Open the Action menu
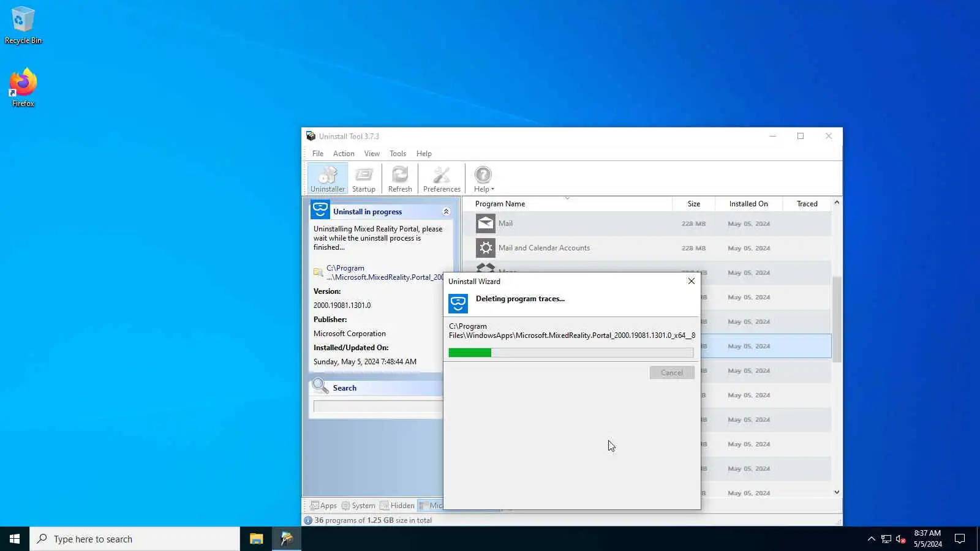980x551 pixels. point(344,154)
